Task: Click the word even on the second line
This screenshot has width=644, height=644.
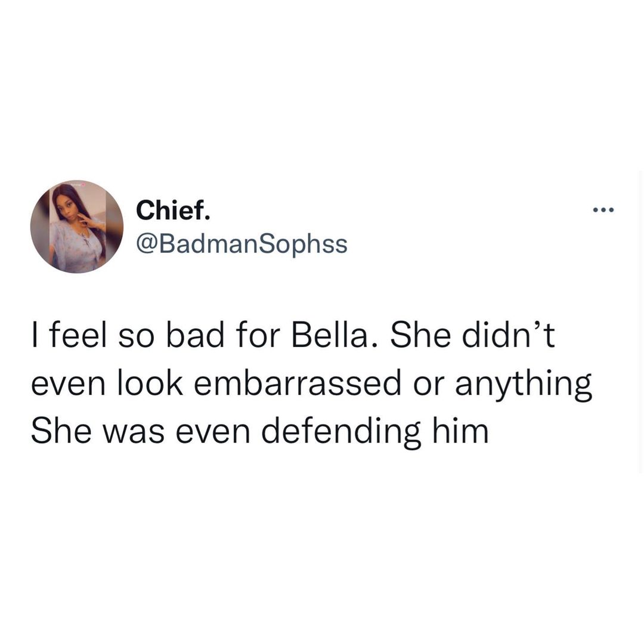Action: tap(68, 386)
